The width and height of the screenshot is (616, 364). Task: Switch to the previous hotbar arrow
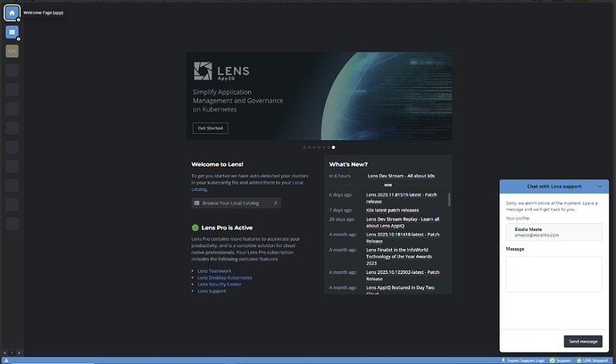tap(4, 353)
